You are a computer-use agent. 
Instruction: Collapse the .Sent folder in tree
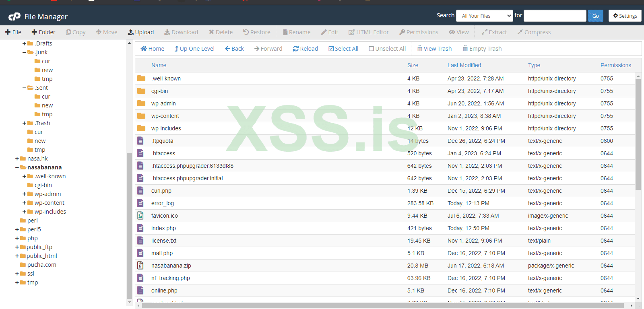[24, 88]
